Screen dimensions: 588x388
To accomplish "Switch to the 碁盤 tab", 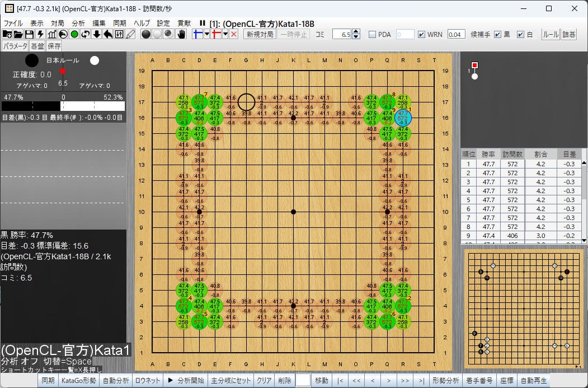I will tap(37, 46).
